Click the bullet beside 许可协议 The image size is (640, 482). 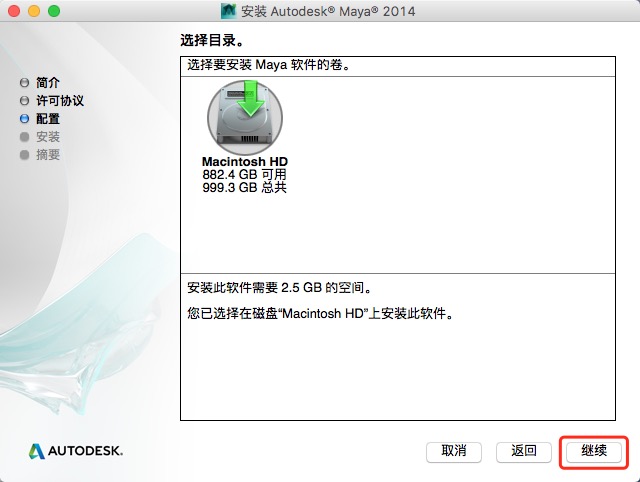24,100
